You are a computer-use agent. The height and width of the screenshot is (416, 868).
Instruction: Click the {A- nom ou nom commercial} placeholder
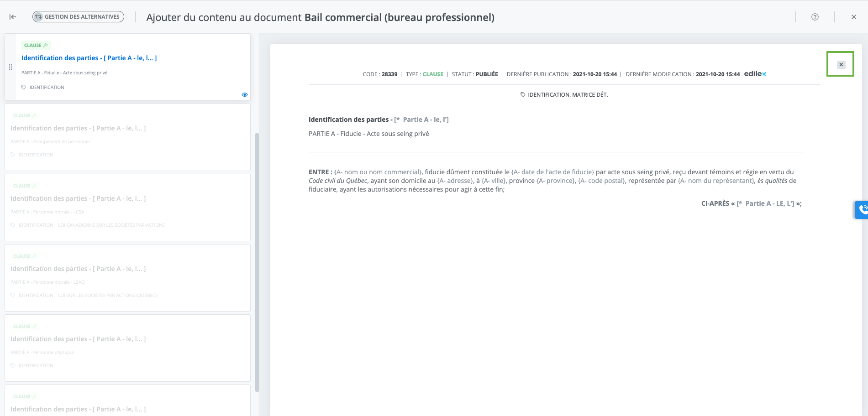tap(378, 172)
